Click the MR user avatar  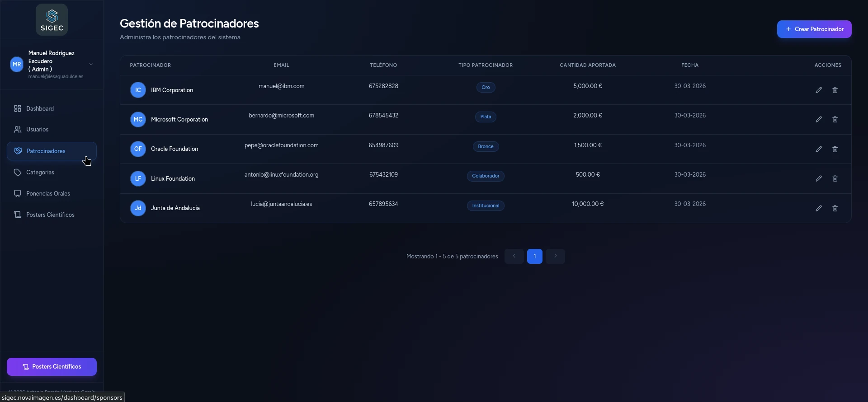[17, 64]
